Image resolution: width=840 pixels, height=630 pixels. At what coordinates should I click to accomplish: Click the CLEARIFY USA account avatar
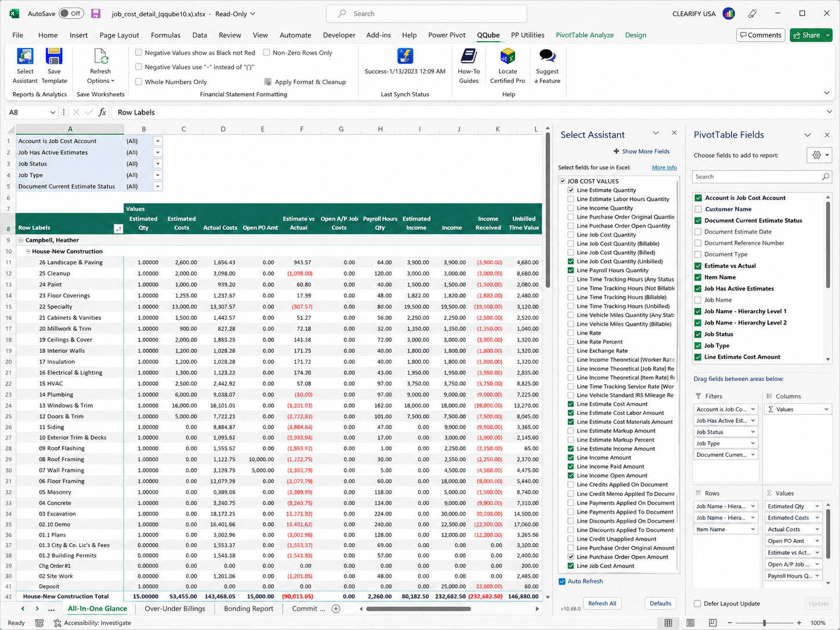pyautogui.click(x=729, y=13)
